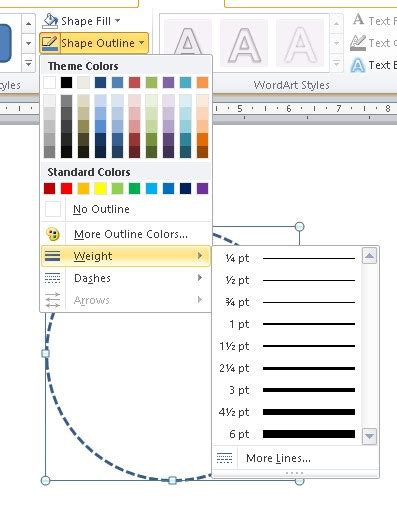This screenshot has width=397, height=513.
Task: Open the More Outline Colors palette icon
Action: tap(53, 234)
